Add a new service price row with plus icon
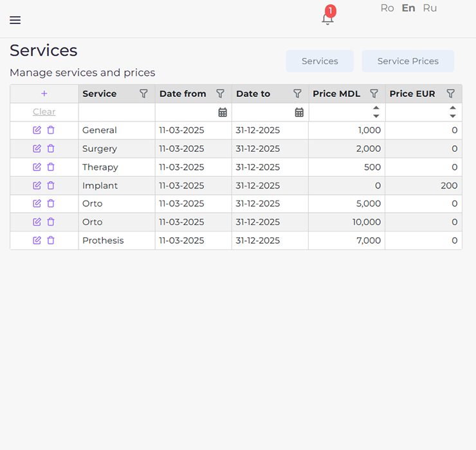The width and height of the screenshot is (476, 450). 44,93
